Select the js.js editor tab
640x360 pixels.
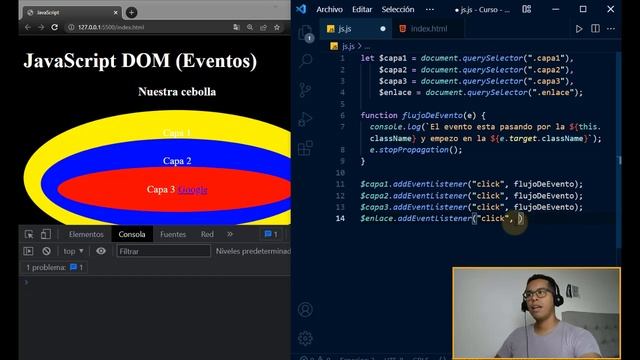345,29
